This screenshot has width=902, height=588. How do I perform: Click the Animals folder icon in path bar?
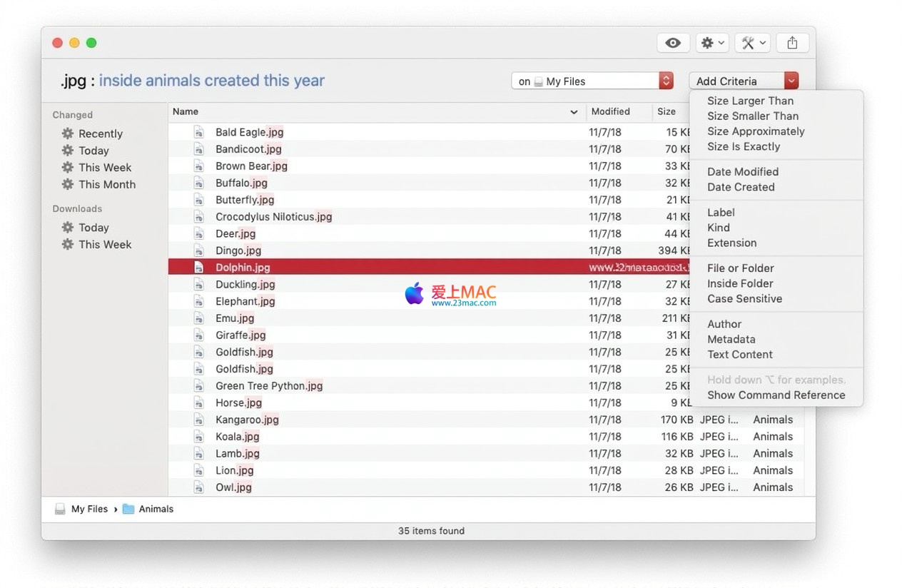[128, 509]
